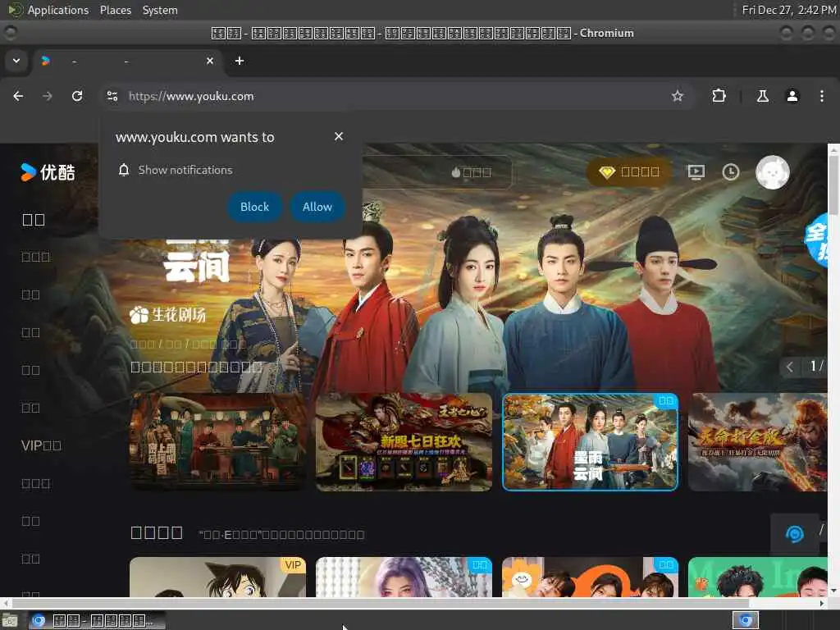This screenshot has height=630, width=840.
Task: Click the clock showing Fri Dec 27
Action: 788,10
